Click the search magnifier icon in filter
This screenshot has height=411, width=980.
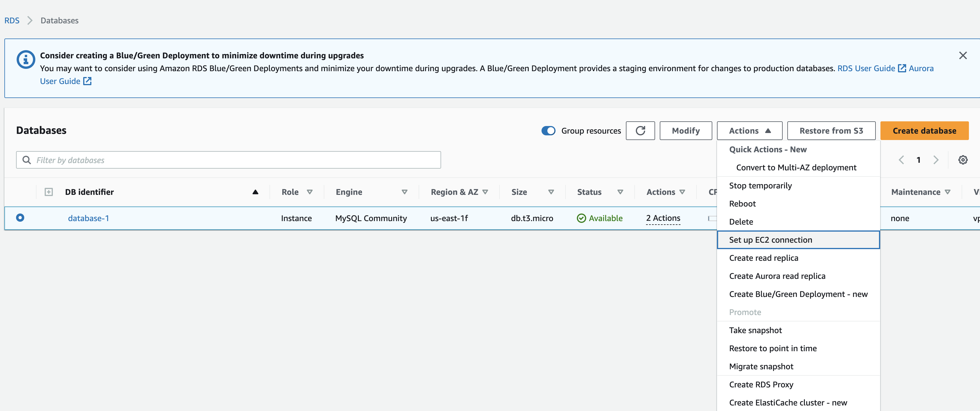click(x=26, y=160)
